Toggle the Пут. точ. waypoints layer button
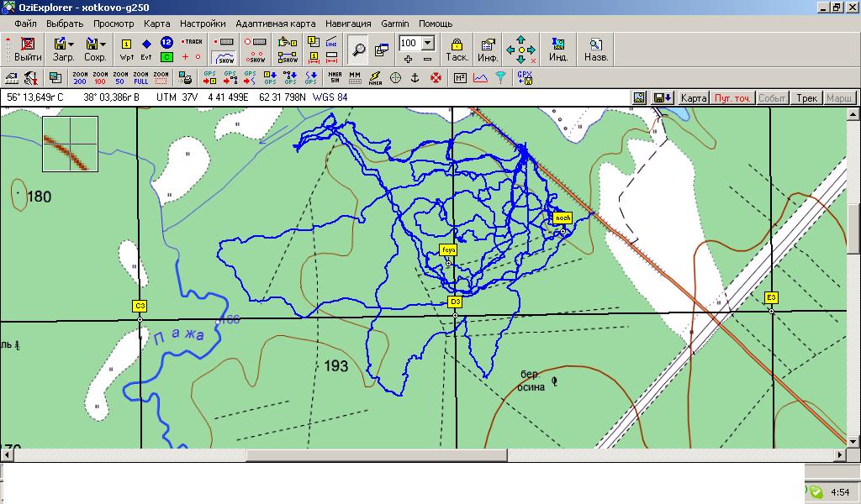This screenshot has height=504, width=861. click(732, 98)
